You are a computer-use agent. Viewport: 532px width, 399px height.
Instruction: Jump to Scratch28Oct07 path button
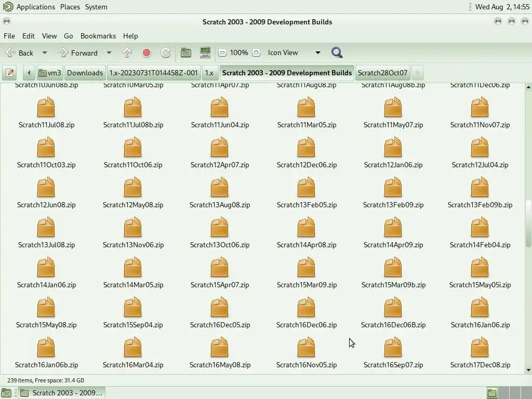(382, 73)
